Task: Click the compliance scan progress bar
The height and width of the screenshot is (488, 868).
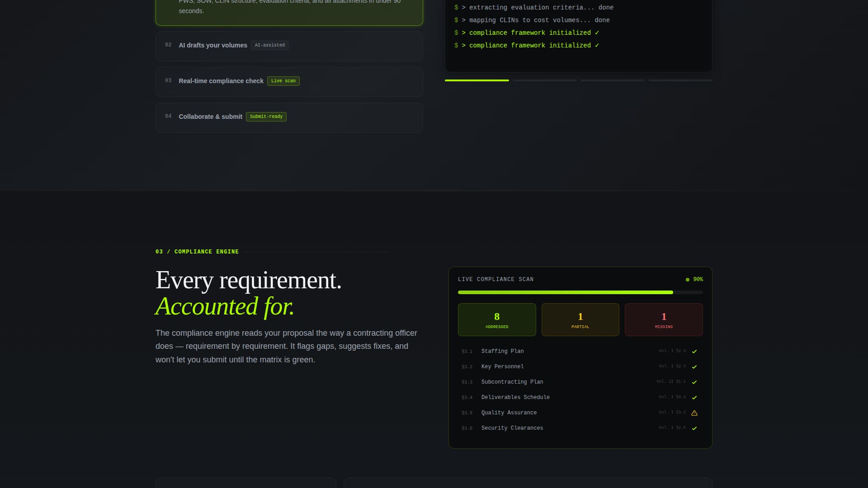Action: (x=580, y=292)
